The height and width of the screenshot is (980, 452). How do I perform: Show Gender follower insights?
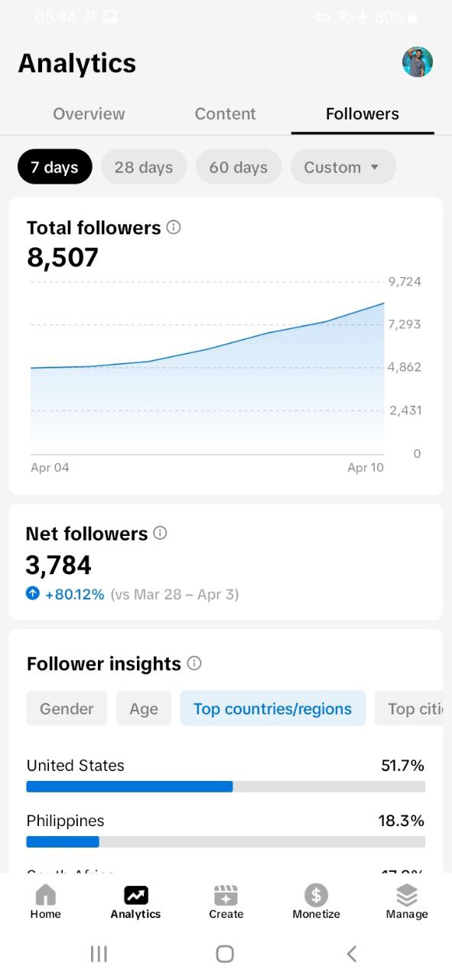(x=67, y=708)
